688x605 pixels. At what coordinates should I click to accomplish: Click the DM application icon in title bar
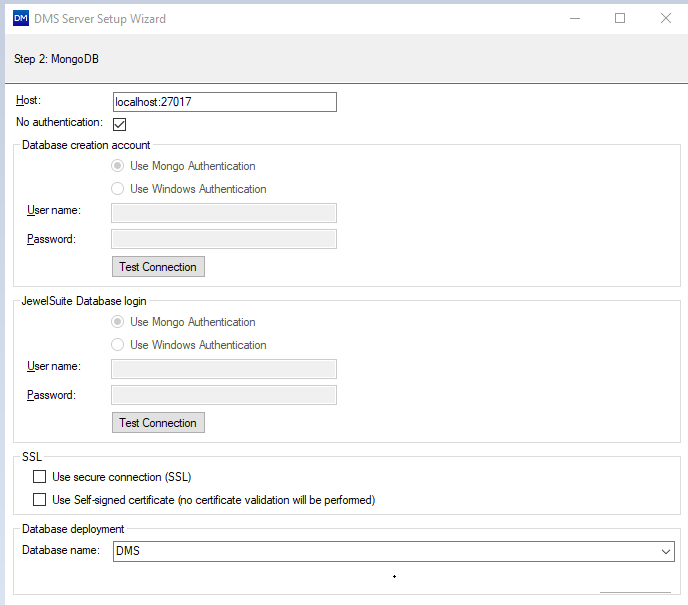20,18
